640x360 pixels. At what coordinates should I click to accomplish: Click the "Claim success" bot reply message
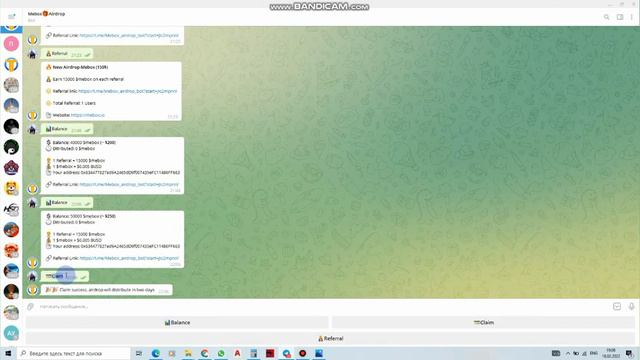107,290
